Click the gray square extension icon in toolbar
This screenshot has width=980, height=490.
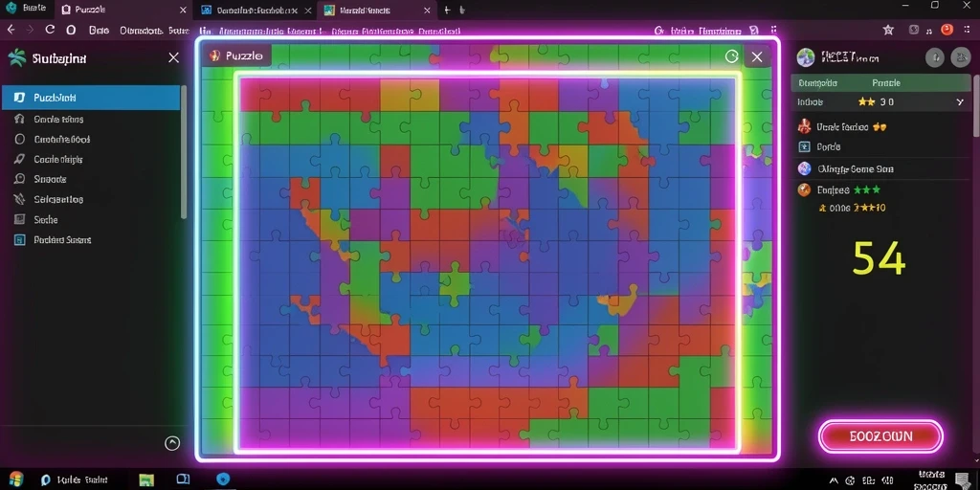[914, 30]
